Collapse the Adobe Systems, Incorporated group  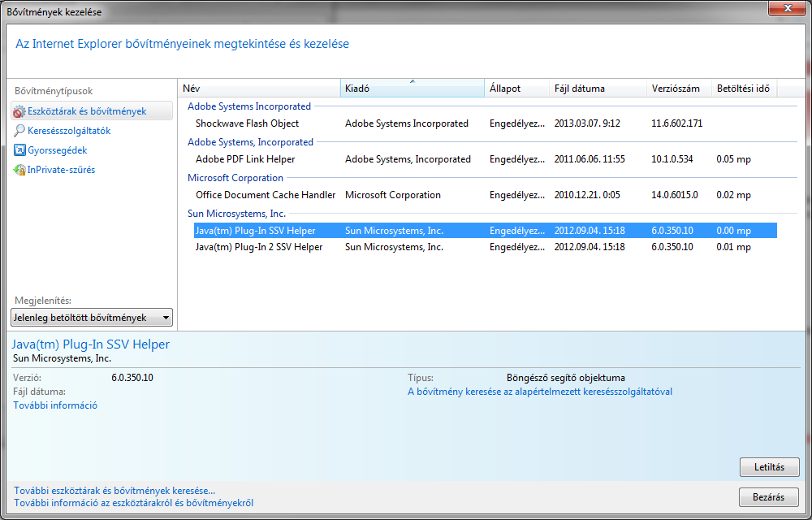[250, 142]
